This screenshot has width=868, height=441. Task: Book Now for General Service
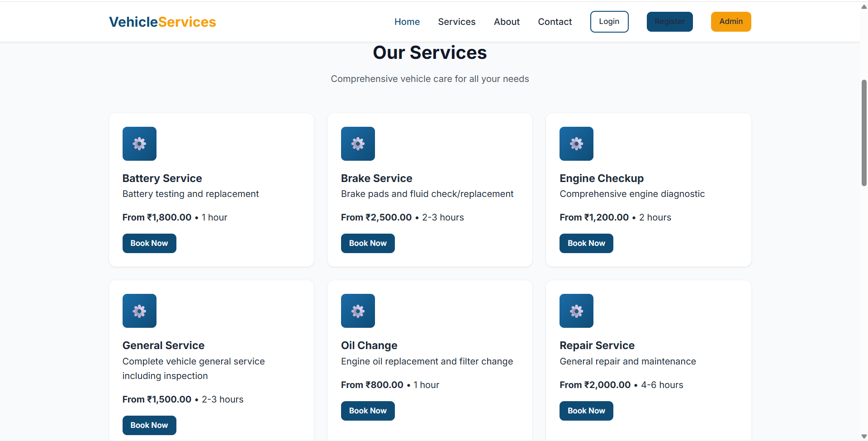tap(149, 425)
